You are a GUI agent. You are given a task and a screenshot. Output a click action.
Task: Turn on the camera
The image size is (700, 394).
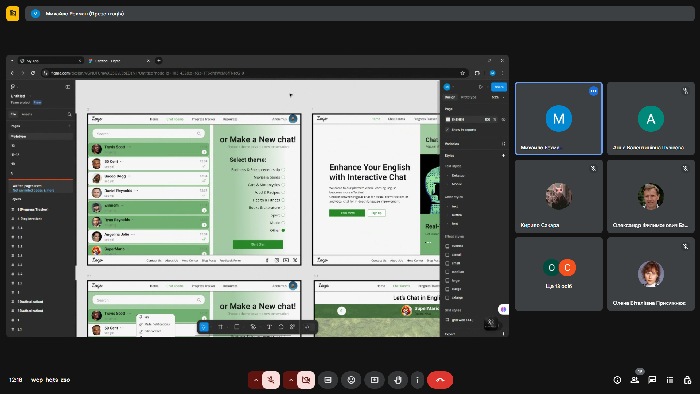coord(306,380)
